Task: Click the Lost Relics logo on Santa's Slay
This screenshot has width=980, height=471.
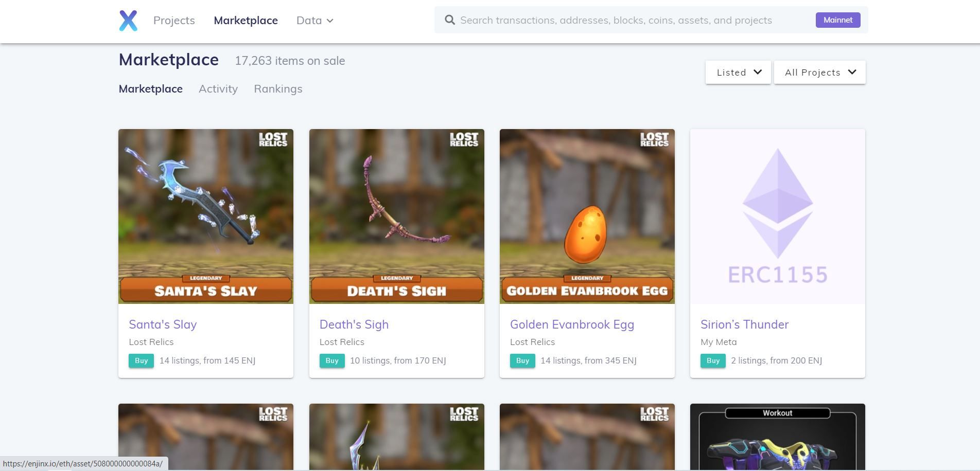Action: tap(273, 140)
